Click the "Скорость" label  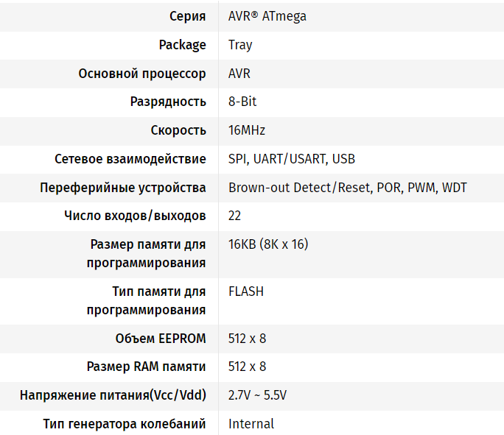click(178, 130)
